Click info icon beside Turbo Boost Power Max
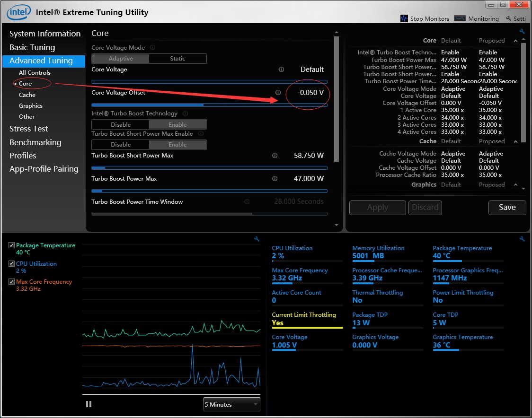The image size is (532, 418). (275, 179)
